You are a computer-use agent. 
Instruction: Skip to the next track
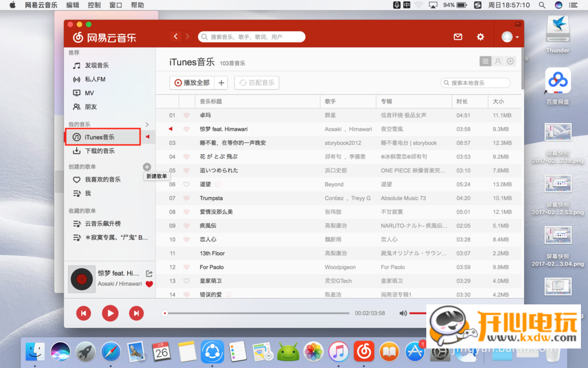pos(136,313)
